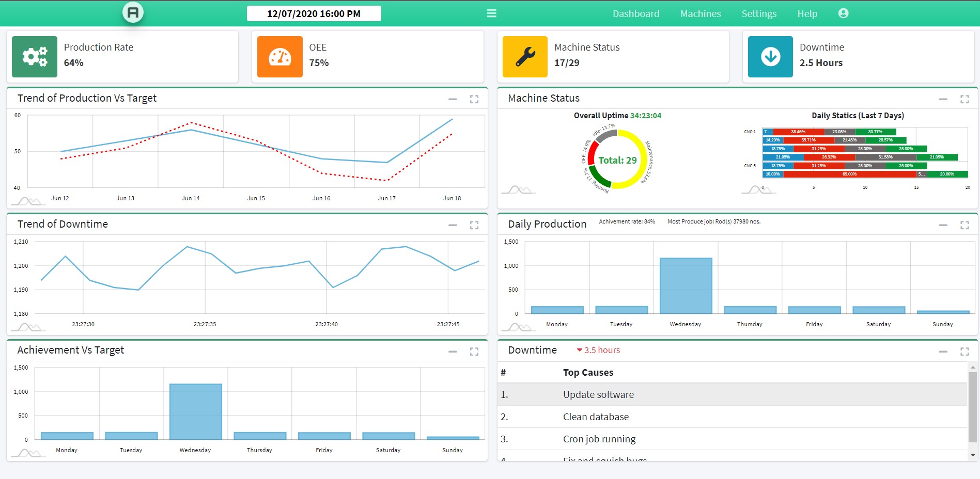Fullscreen the Trend of Production Vs Target panel

click(474, 99)
